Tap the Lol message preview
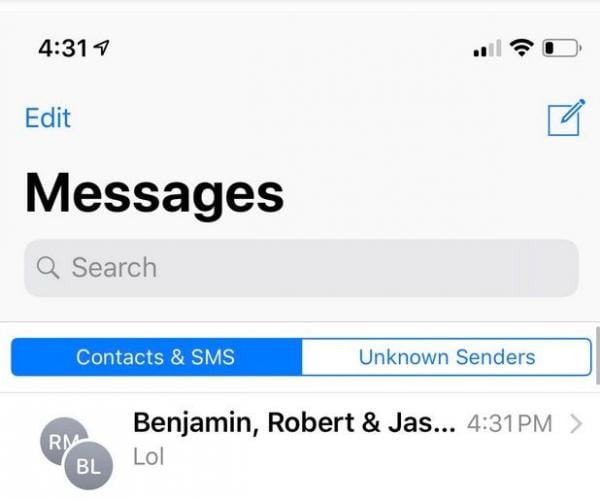This screenshot has width=600, height=500. tap(149, 456)
